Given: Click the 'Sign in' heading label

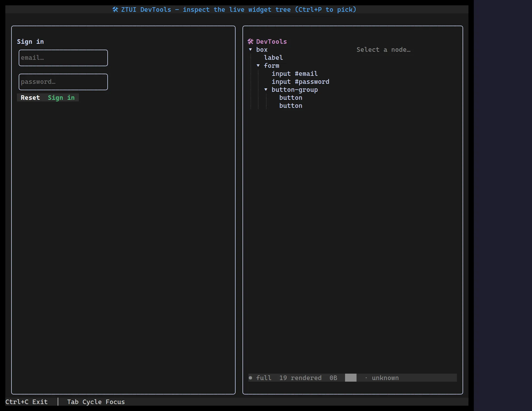Looking at the screenshot, I should tap(30, 42).
